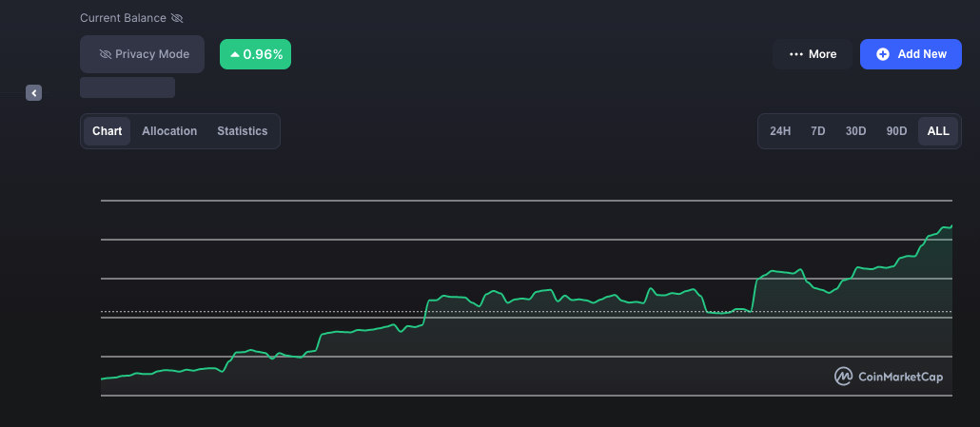Image resolution: width=980 pixels, height=427 pixels.
Task: Click the CoinMarketCap logo watermark
Action: pos(889,377)
